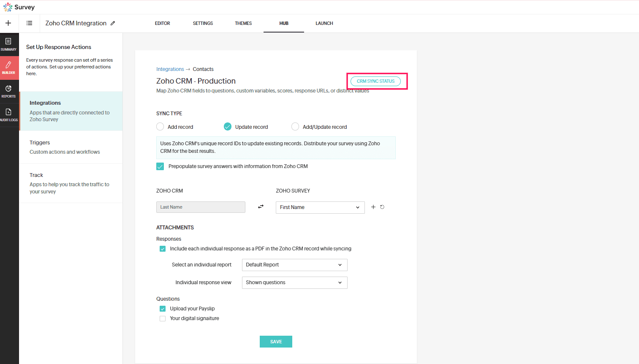Open the Summary sidebar icon
639x364 pixels.
click(x=8, y=44)
